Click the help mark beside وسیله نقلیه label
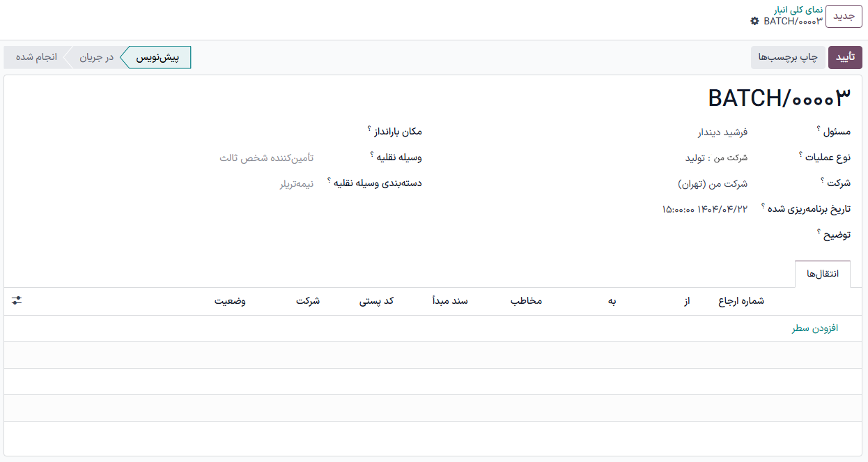Screen dimensions: 868x462 point(372,155)
